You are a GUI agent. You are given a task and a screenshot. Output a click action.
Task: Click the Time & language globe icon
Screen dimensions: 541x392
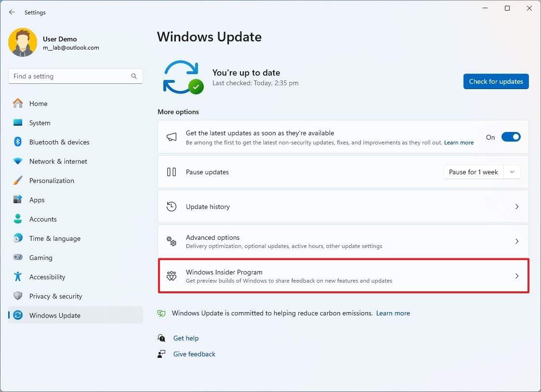pyautogui.click(x=18, y=238)
